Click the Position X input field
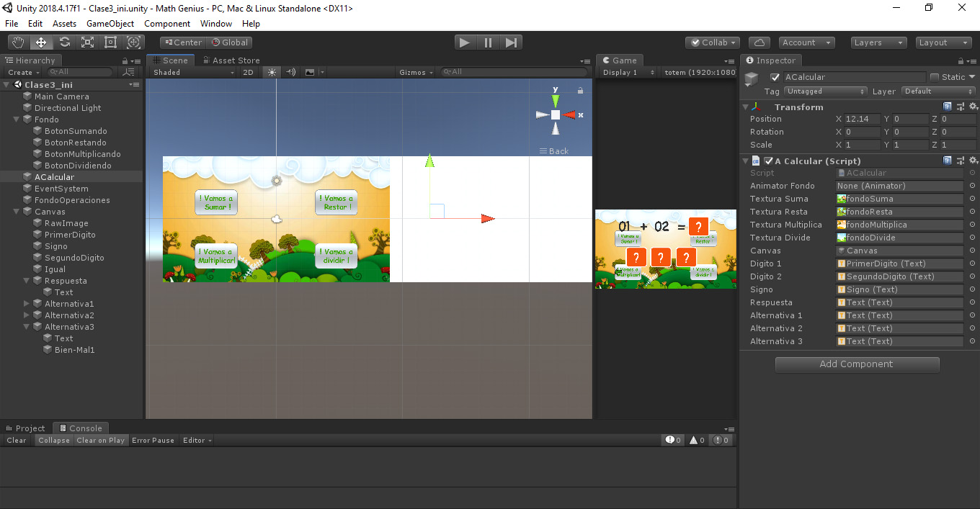 (861, 119)
